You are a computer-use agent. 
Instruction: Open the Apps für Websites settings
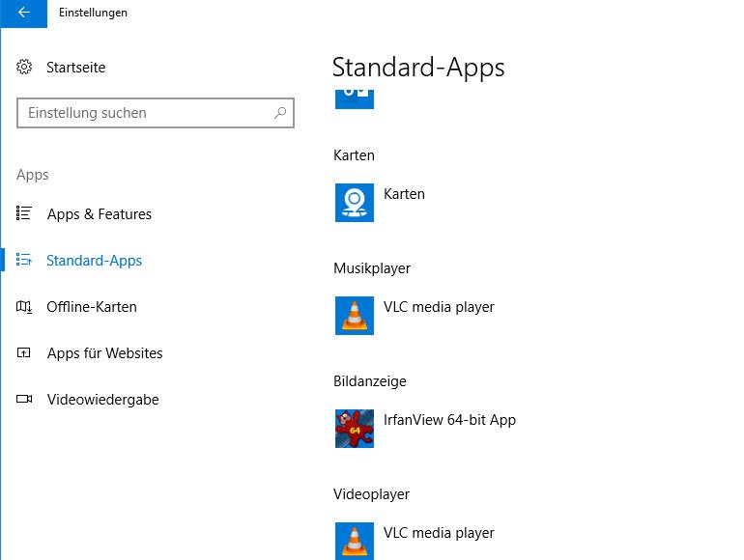point(104,353)
